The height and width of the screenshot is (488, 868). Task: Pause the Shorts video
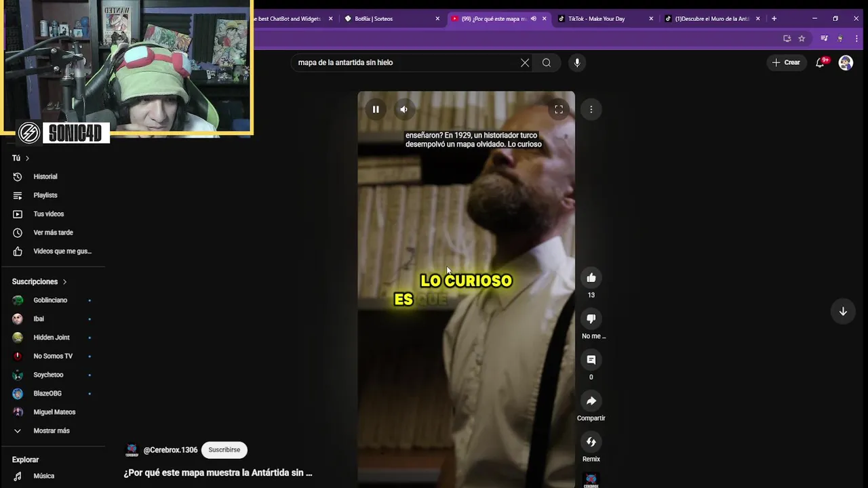pyautogui.click(x=376, y=109)
